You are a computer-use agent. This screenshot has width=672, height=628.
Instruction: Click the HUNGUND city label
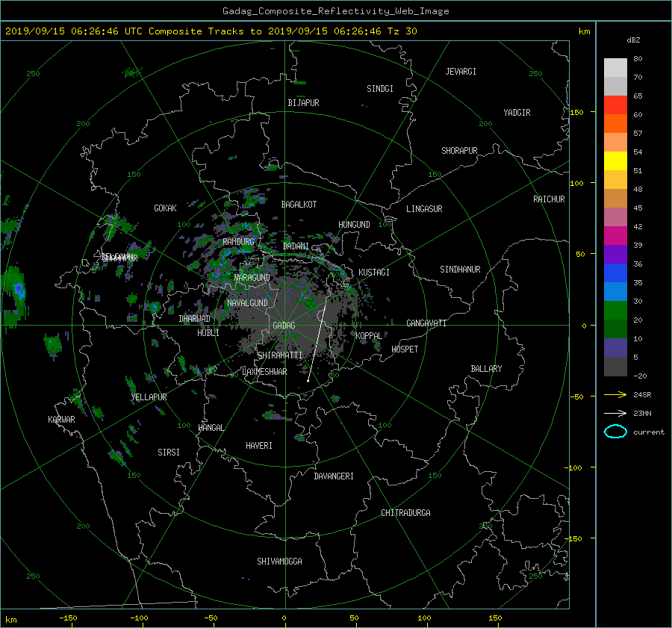pos(354,225)
